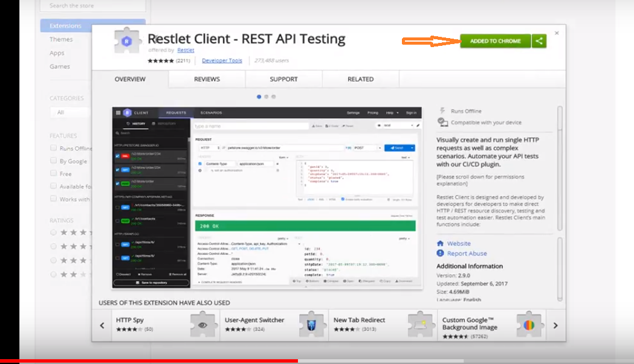Click the Restlet Client puzzle-piece logo
Viewport: 634px width, 364px height.
point(126,40)
